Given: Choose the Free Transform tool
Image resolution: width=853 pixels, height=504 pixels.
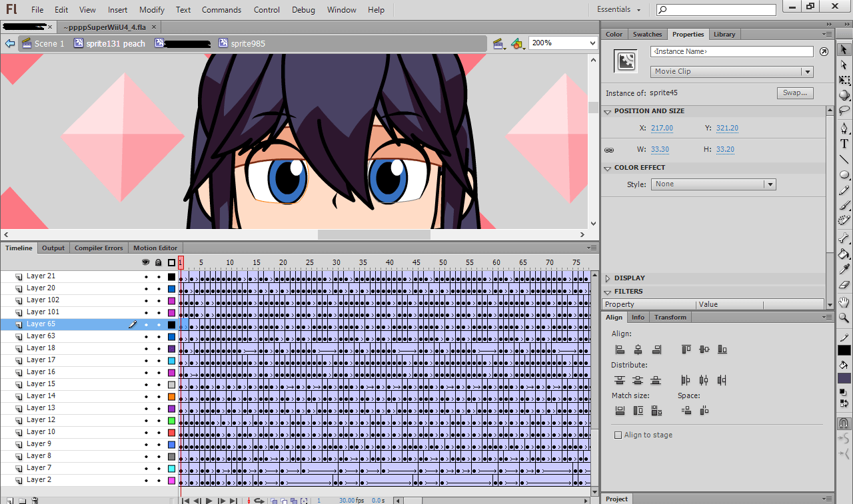Looking at the screenshot, I should point(844,81).
